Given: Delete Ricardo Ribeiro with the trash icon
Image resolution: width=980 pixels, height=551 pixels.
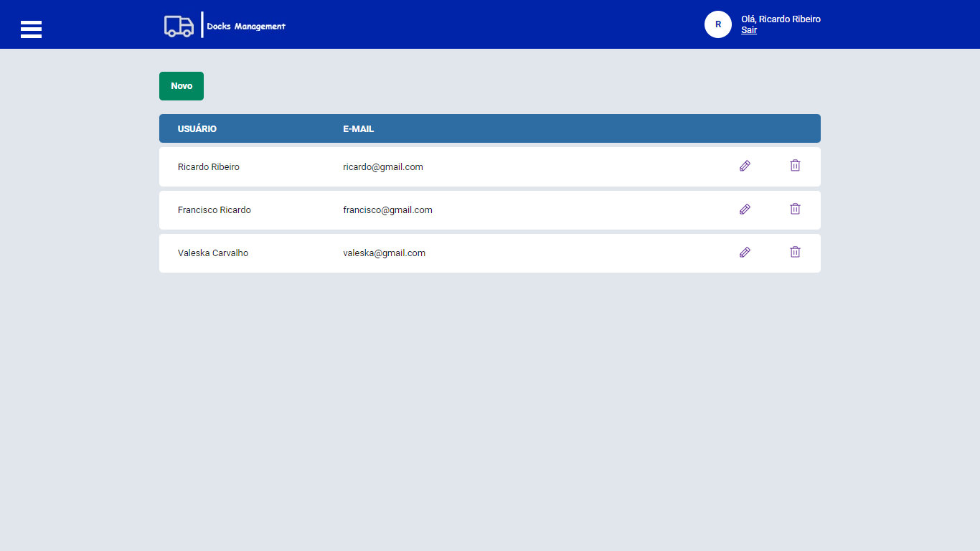Looking at the screenshot, I should pyautogui.click(x=795, y=166).
